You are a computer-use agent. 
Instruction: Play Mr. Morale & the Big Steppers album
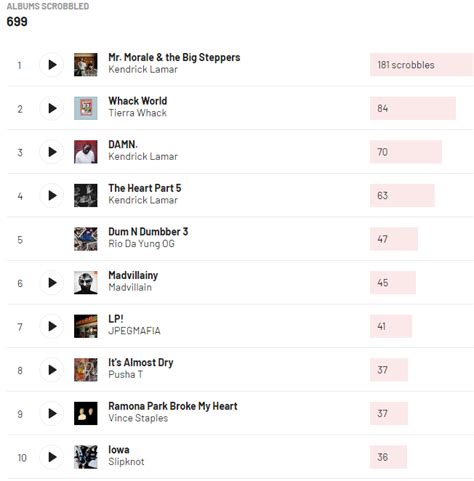coord(52,65)
